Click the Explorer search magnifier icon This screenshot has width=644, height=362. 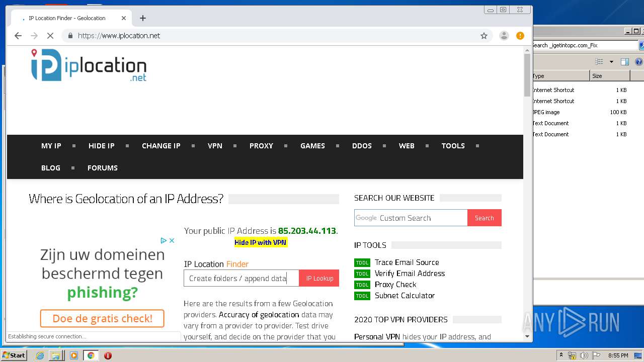[x=641, y=45]
